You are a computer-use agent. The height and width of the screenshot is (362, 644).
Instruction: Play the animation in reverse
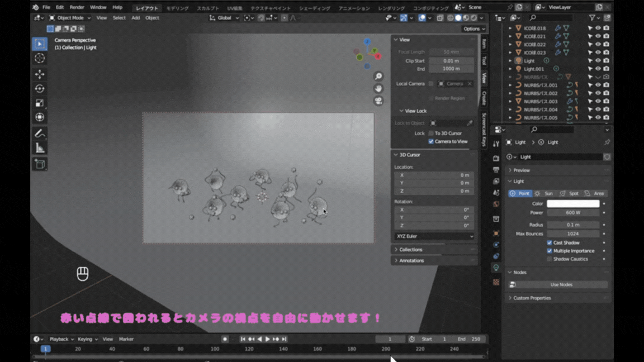point(259,339)
